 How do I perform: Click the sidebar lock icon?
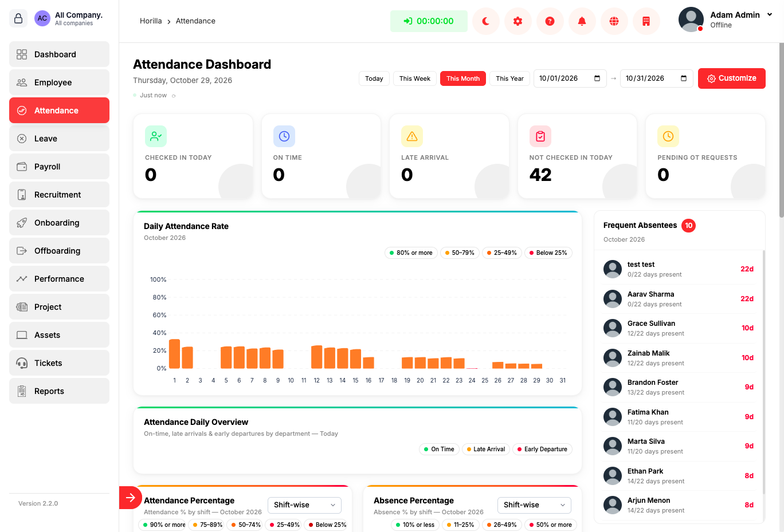[18, 18]
